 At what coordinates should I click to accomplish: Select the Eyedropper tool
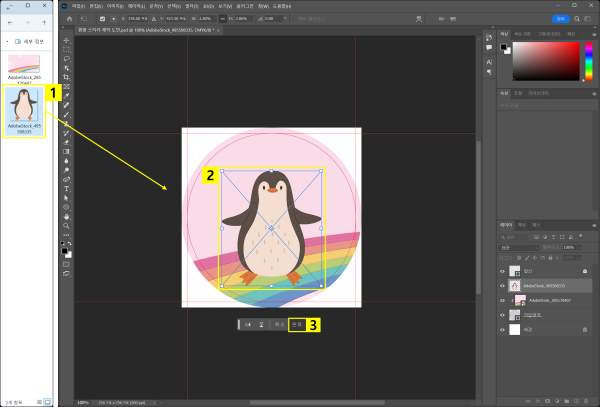[x=66, y=95]
